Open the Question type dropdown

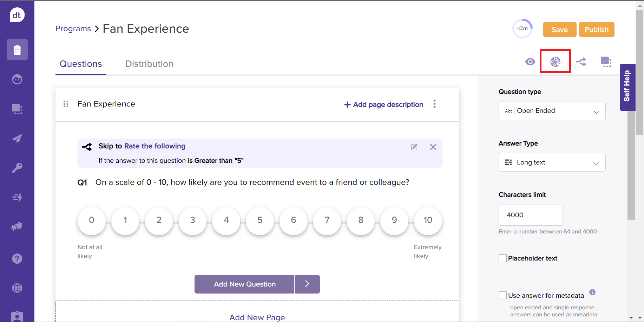click(552, 111)
